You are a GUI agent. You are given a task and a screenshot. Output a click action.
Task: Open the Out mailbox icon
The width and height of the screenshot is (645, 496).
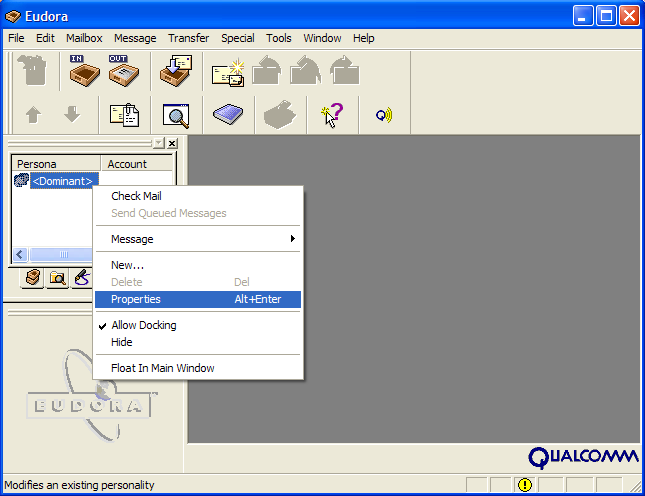[x=123, y=71]
